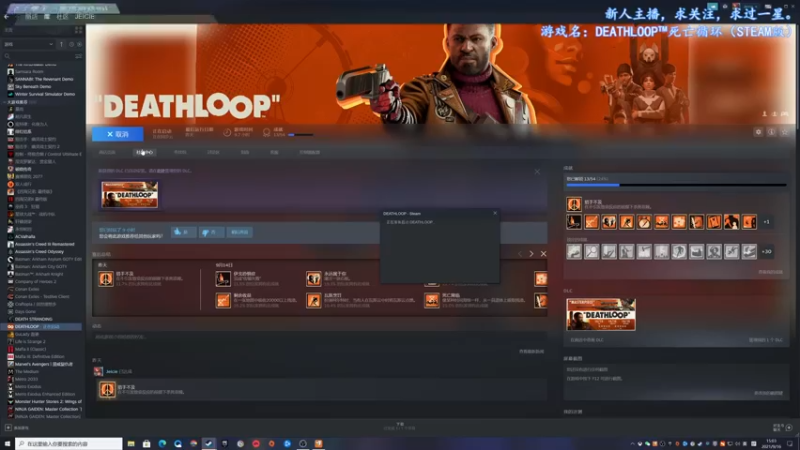Click DEATHLOOP DLC thumbnail in notice

[130, 194]
